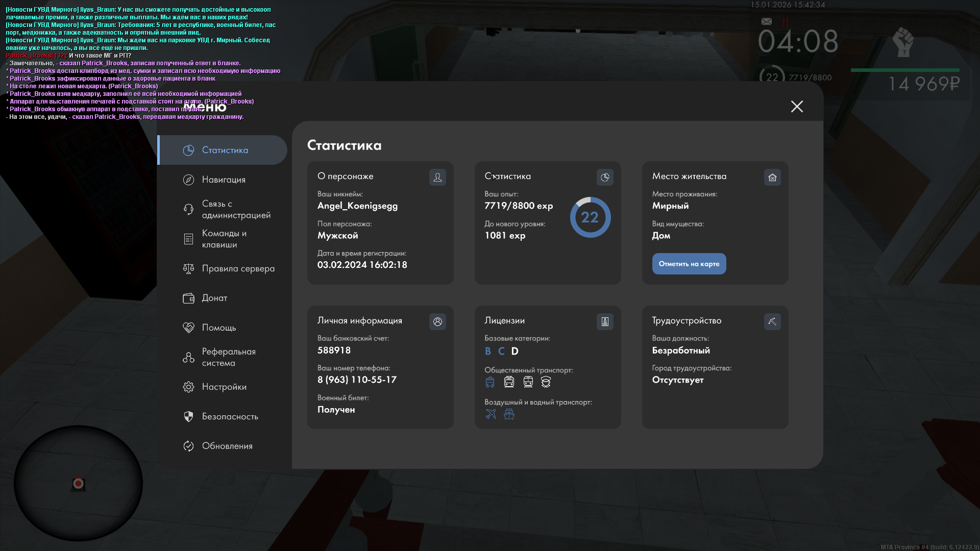
Task: Click the level 22 circular progress ring
Action: pyautogui.click(x=590, y=217)
